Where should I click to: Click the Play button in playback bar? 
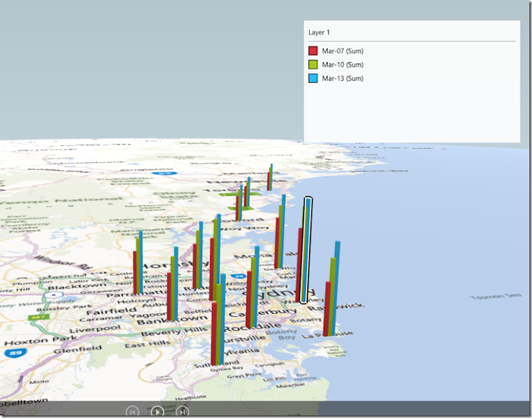pos(157,411)
